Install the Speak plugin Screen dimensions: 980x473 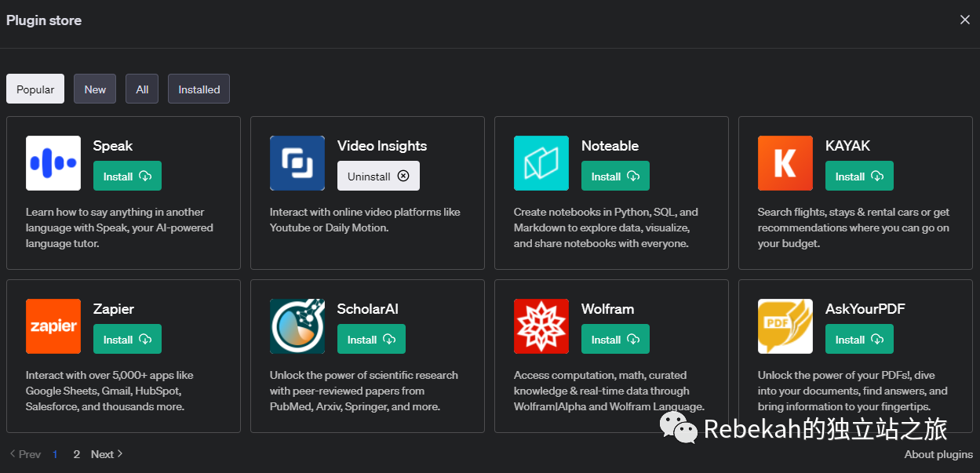tap(127, 176)
